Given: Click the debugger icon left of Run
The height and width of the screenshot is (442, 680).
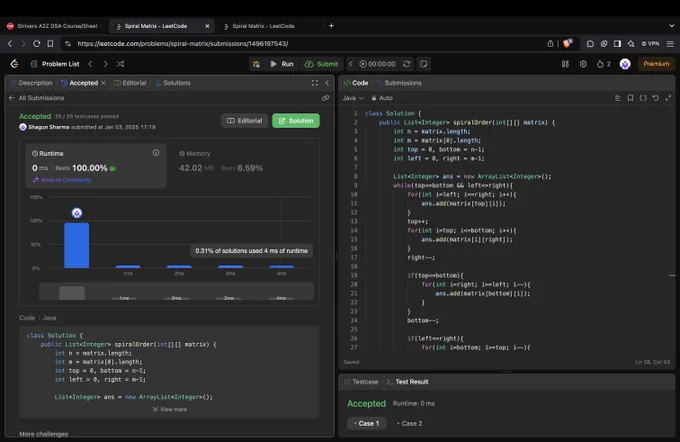Looking at the screenshot, I should click(x=256, y=64).
